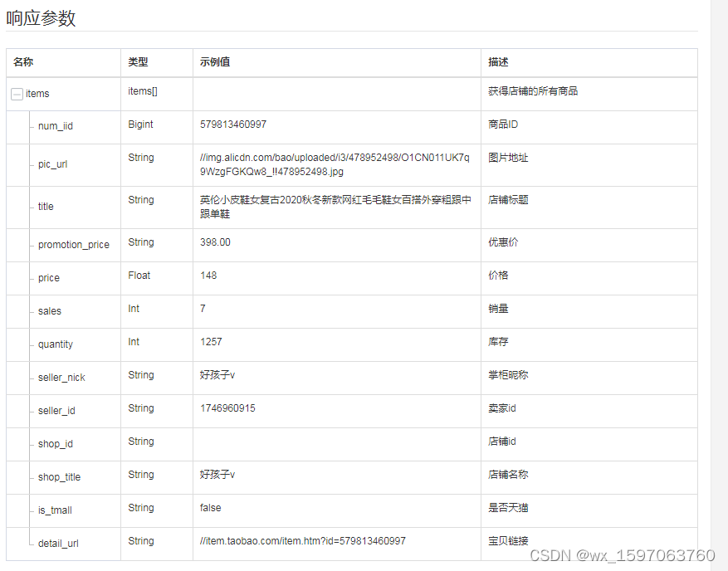Click the description 店铺标题
The image size is (728, 571).
pyautogui.click(x=508, y=200)
